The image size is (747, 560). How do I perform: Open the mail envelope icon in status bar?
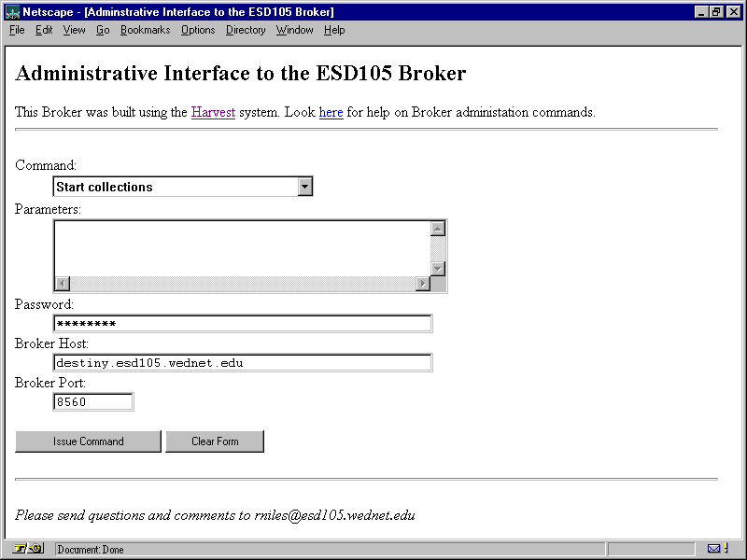(x=713, y=549)
